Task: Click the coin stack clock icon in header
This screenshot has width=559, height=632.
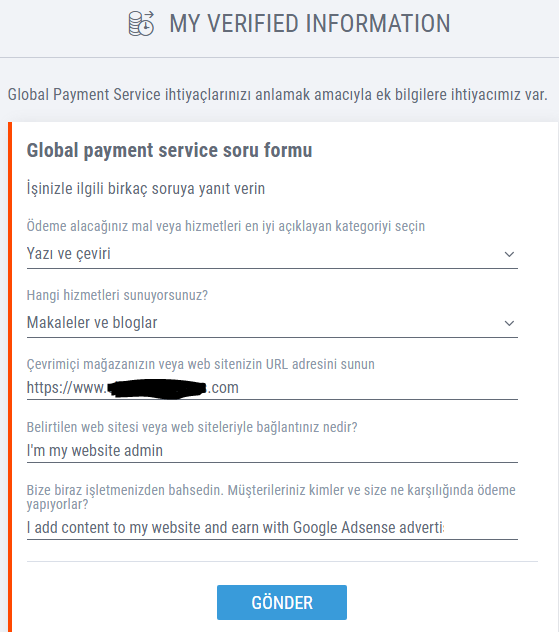Action: [141, 23]
